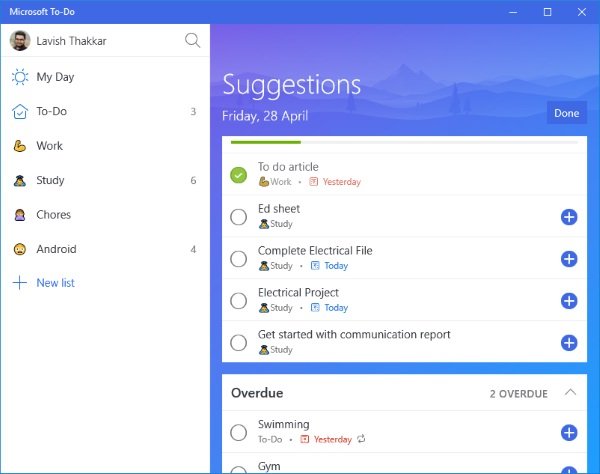600x474 pixels.
Task: Click the Work flexed-arm emoji icon
Action: pos(20,146)
